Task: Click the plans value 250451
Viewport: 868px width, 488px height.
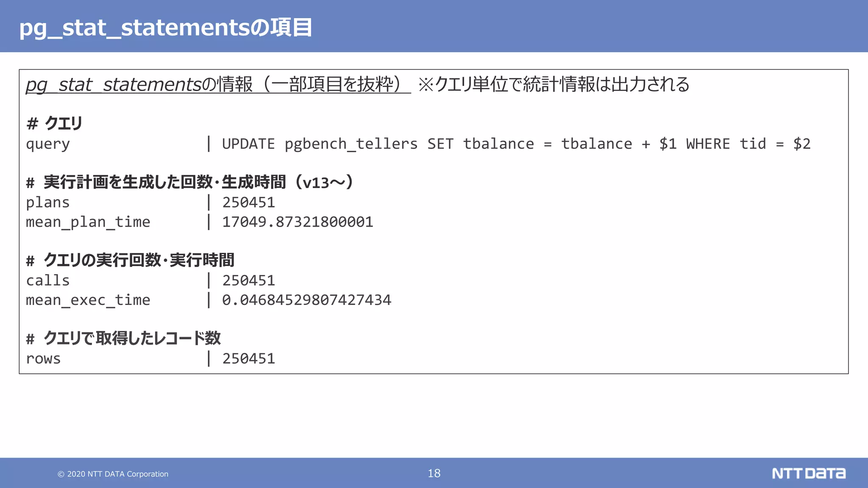Action: [x=249, y=202]
